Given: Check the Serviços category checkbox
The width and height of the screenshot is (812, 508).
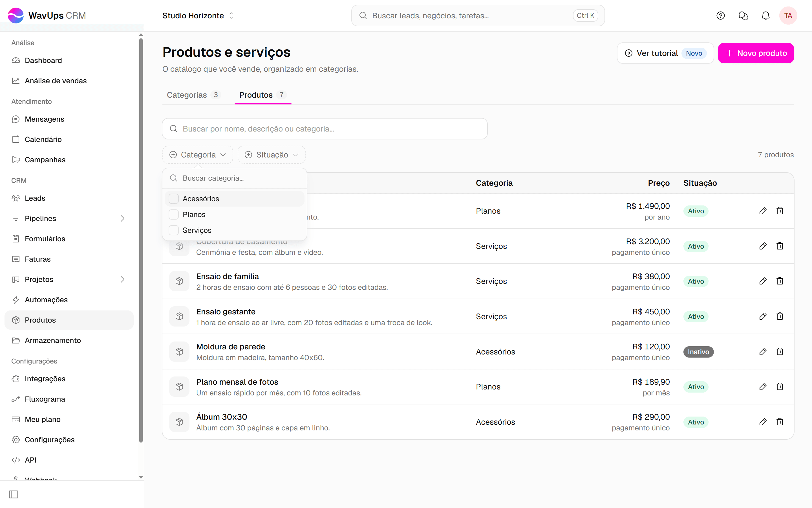Looking at the screenshot, I should click(173, 230).
